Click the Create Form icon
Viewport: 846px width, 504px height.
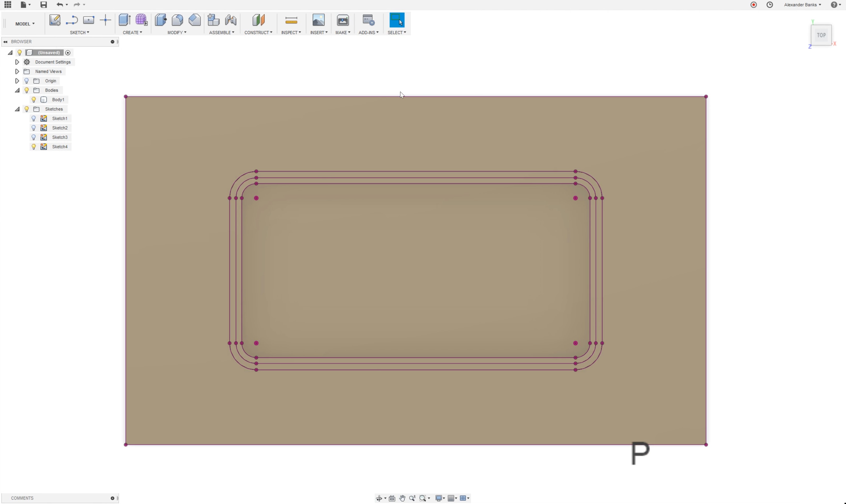point(141,20)
